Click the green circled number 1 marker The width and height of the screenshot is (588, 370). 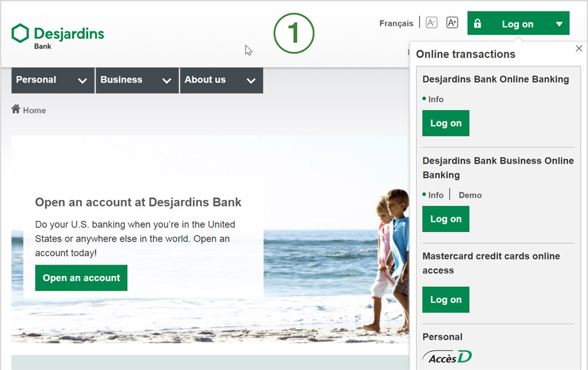(x=294, y=33)
